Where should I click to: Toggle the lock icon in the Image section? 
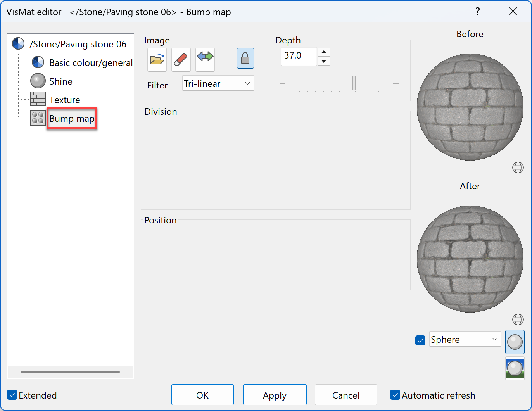[x=245, y=58]
